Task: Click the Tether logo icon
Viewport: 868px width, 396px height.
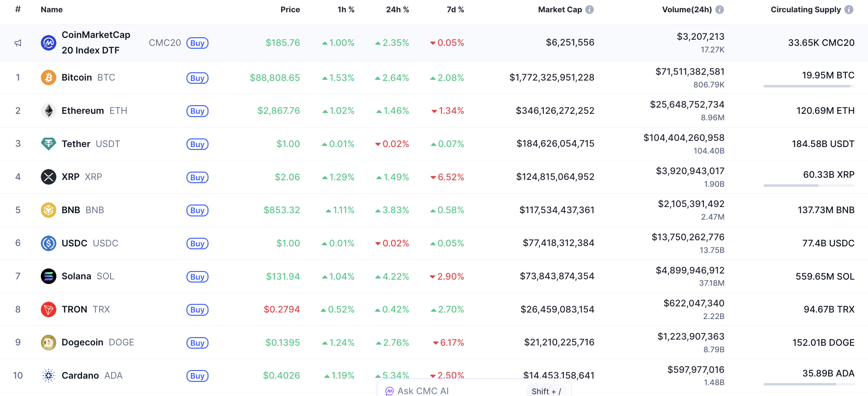Action: (x=48, y=144)
